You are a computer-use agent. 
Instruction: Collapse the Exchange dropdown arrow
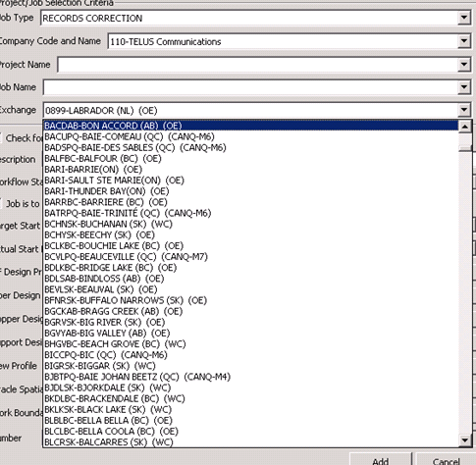464,110
